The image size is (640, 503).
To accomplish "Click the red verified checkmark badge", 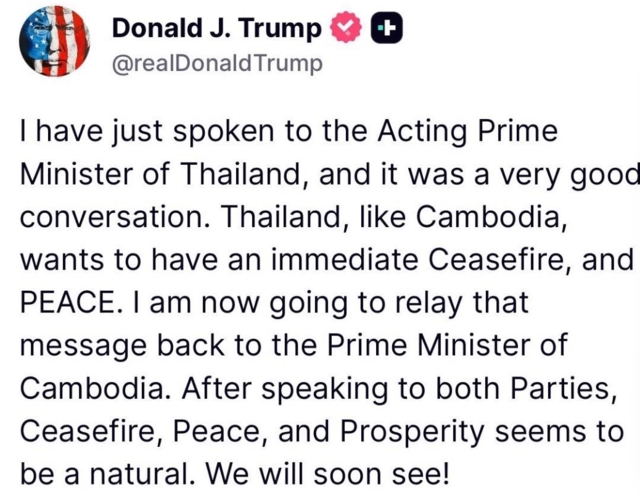I will pyautogui.click(x=346, y=27).
